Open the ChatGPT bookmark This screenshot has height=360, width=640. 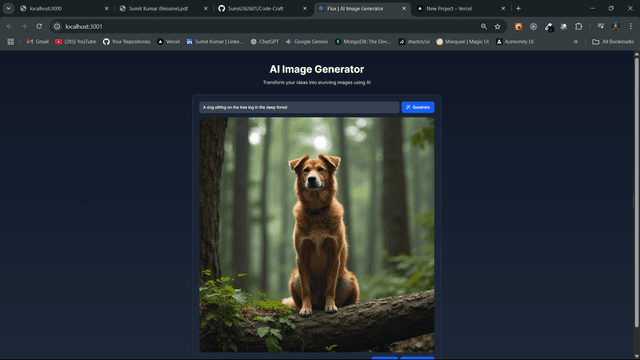coord(264,42)
